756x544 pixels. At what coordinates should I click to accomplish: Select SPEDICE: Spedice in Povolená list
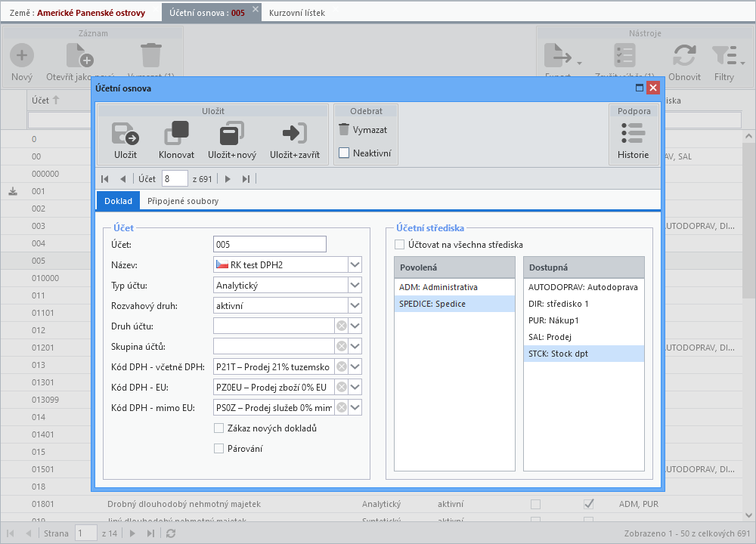point(454,304)
